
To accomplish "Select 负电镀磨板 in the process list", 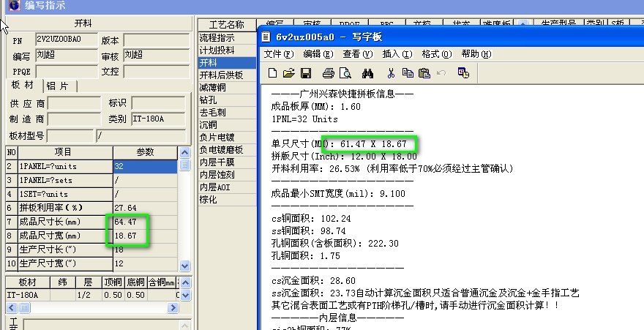I will [x=227, y=150].
